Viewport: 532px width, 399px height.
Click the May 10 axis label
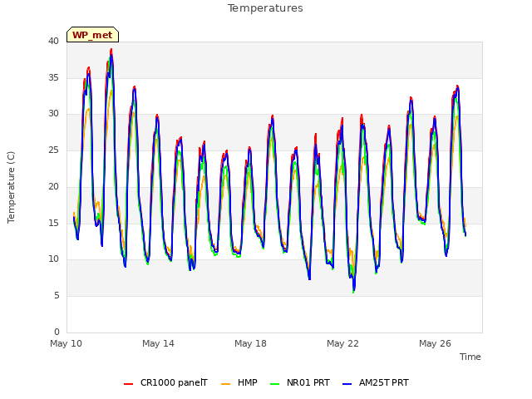66,343
